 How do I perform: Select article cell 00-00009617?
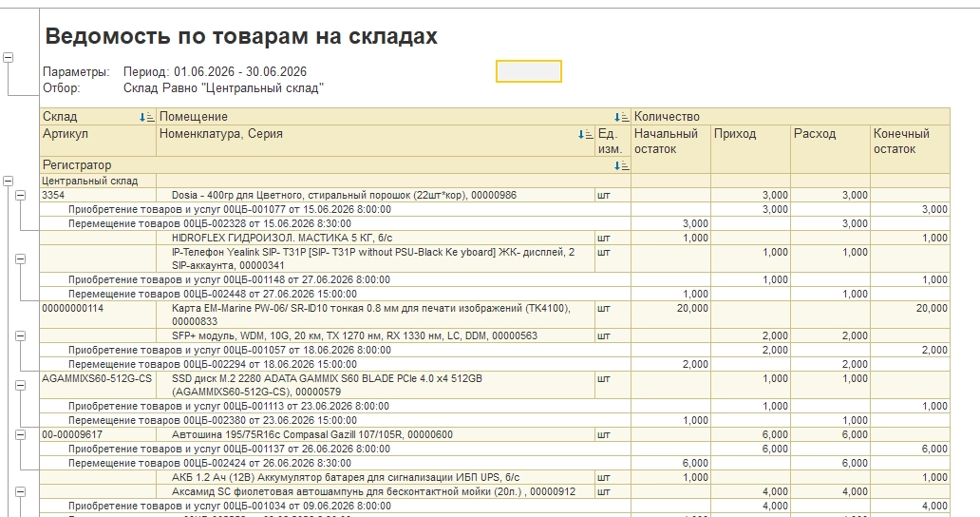98,434
